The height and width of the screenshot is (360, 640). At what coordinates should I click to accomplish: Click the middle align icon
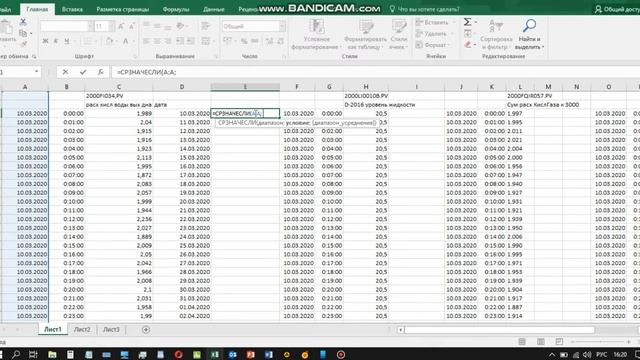pos(157,26)
